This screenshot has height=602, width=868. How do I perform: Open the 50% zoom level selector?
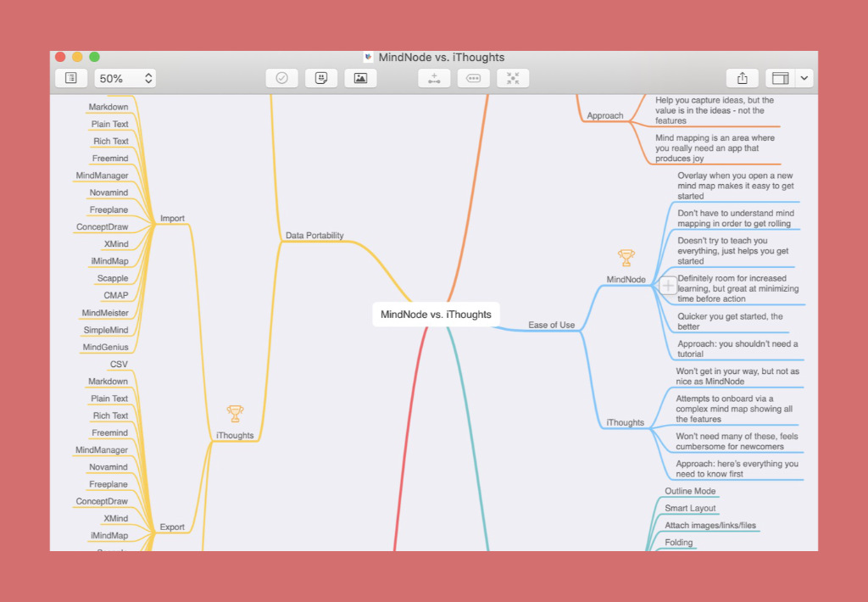[125, 78]
